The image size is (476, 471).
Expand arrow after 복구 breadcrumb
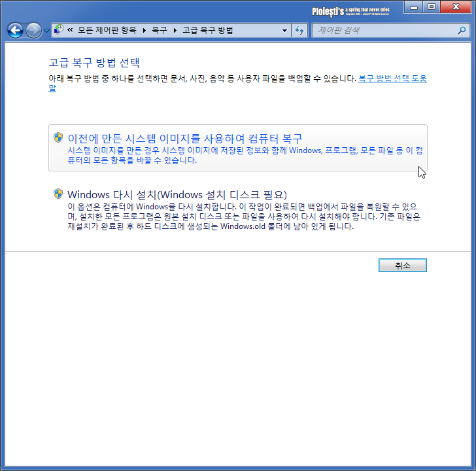click(x=175, y=30)
